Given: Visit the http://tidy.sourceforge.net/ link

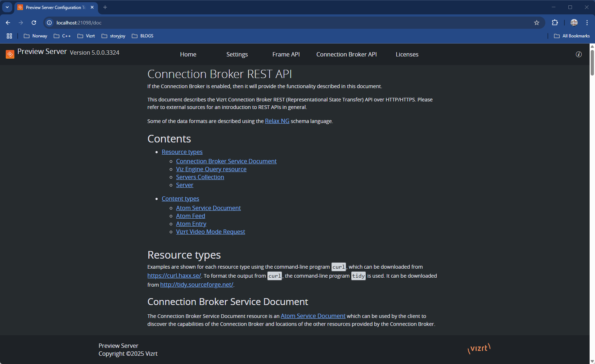Looking at the screenshot, I should 197,285.
